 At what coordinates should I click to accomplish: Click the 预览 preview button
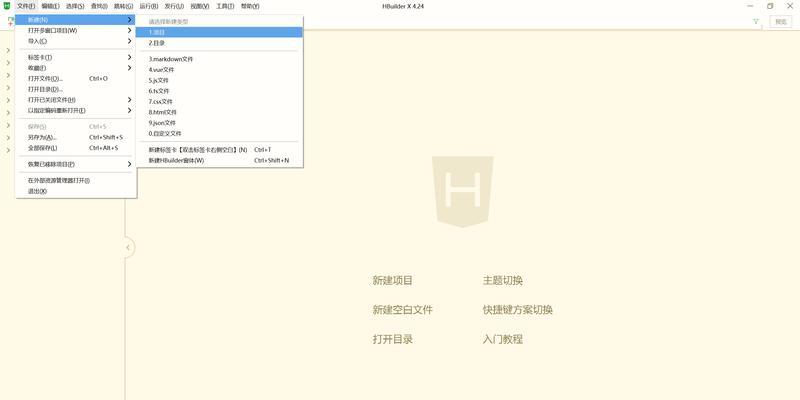(781, 21)
